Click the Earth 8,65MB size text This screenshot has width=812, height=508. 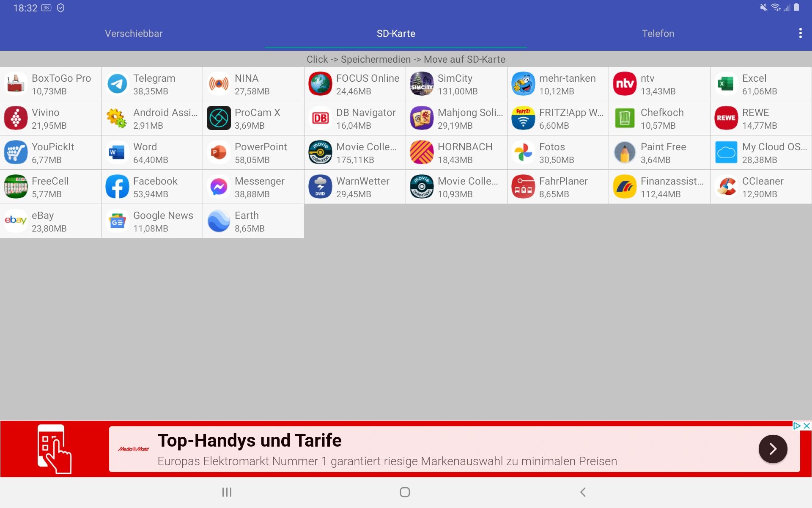(x=250, y=229)
